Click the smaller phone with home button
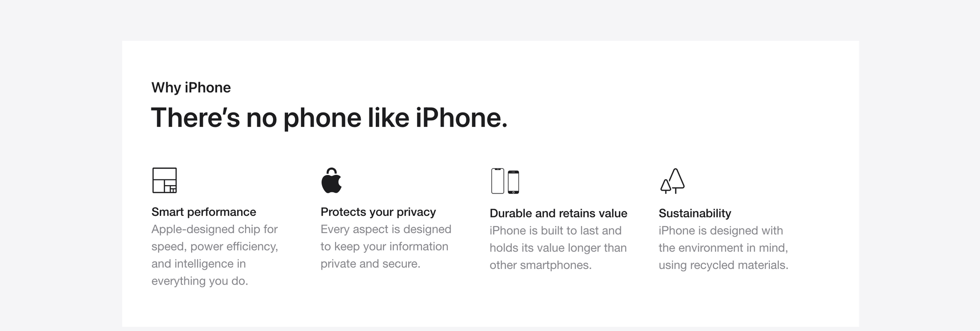Screen dimensions: 980x331 513,182
